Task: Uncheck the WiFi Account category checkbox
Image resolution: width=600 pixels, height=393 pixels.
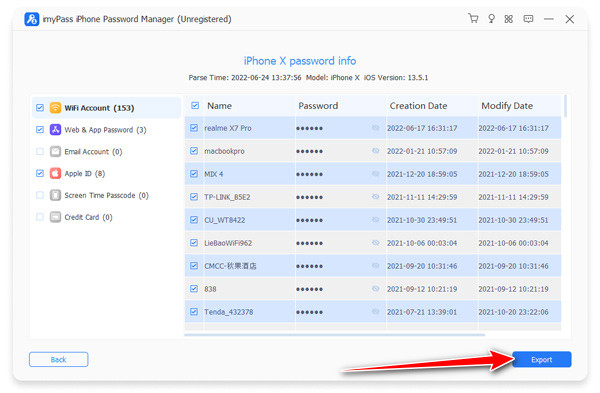Action: coord(40,108)
